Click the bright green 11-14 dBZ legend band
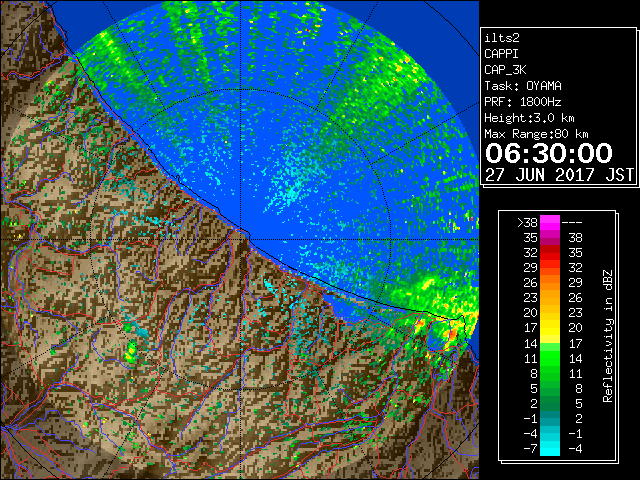Screen dimensions: 640x480 [550, 358]
